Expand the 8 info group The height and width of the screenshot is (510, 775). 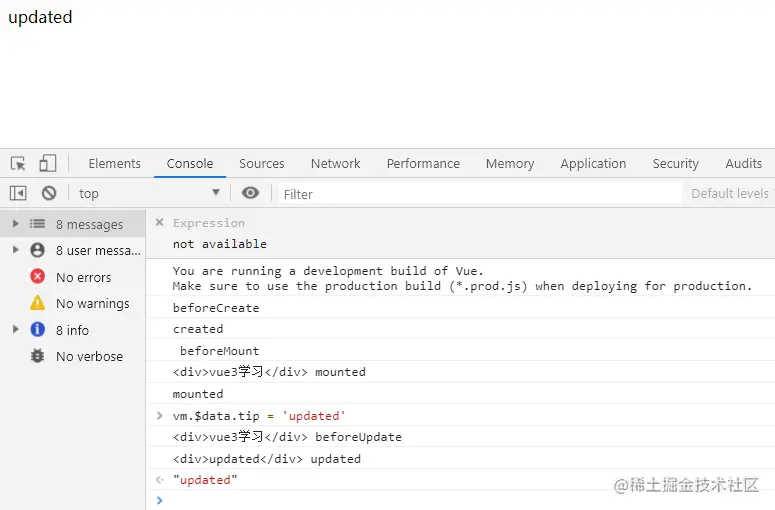click(16, 329)
